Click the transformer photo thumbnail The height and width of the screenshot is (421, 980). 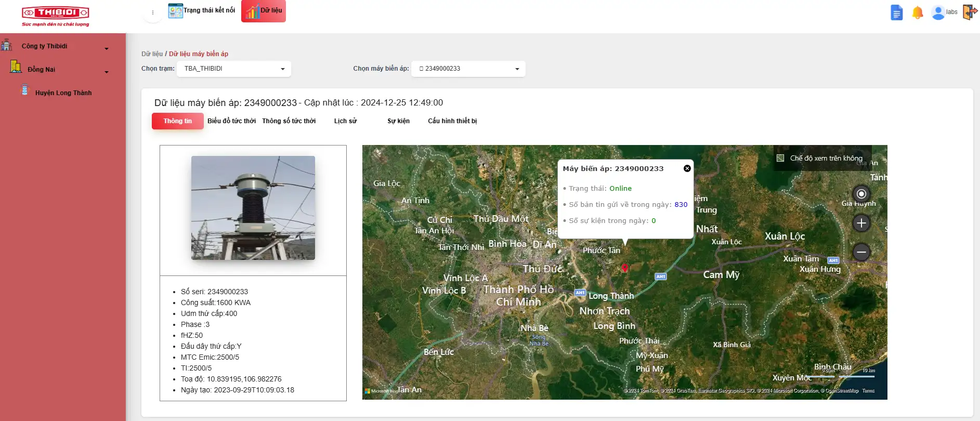tap(253, 208)
